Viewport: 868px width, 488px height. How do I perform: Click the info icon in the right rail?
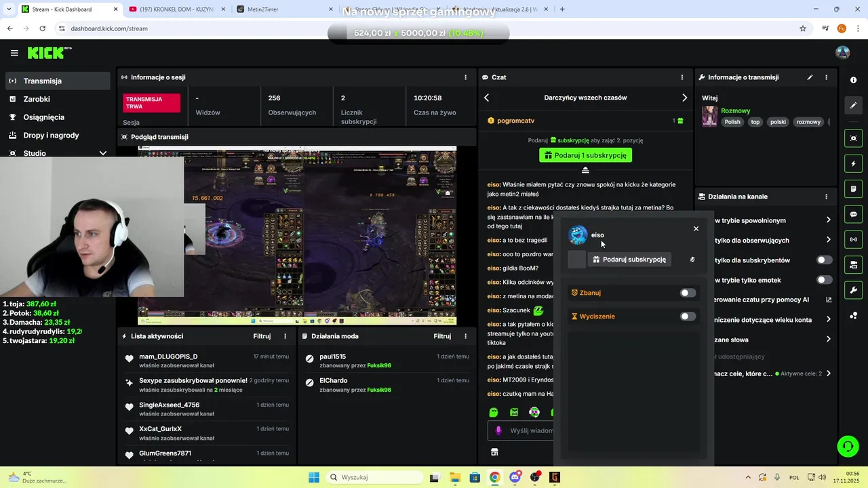(x=853, y=80)
